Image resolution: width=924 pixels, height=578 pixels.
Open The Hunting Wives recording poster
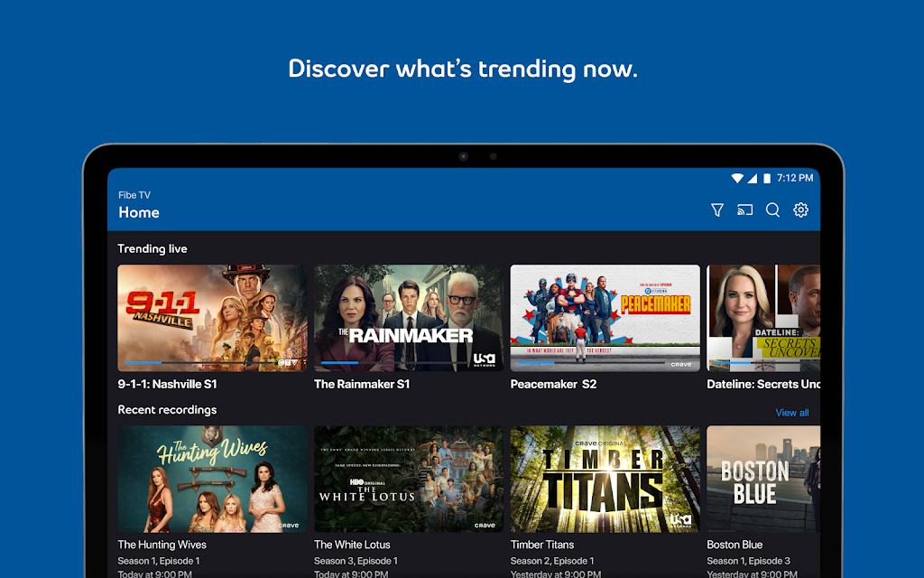(212, 479)
